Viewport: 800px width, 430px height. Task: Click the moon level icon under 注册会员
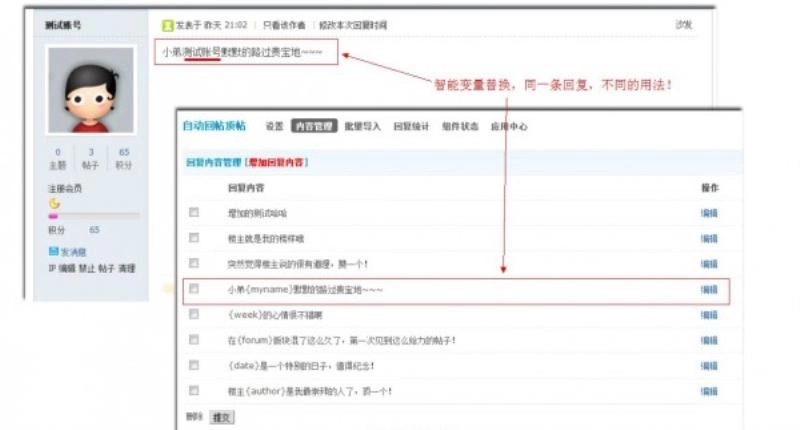coord(54,204)
